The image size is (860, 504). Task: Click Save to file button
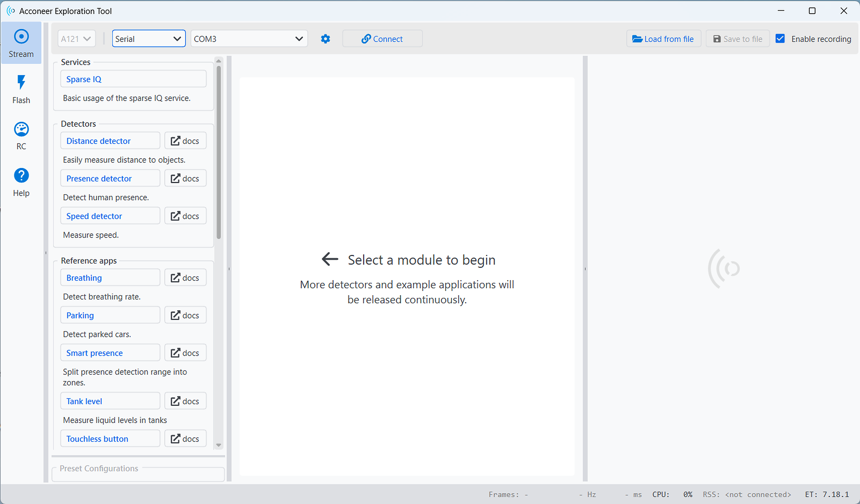[738, 39]
